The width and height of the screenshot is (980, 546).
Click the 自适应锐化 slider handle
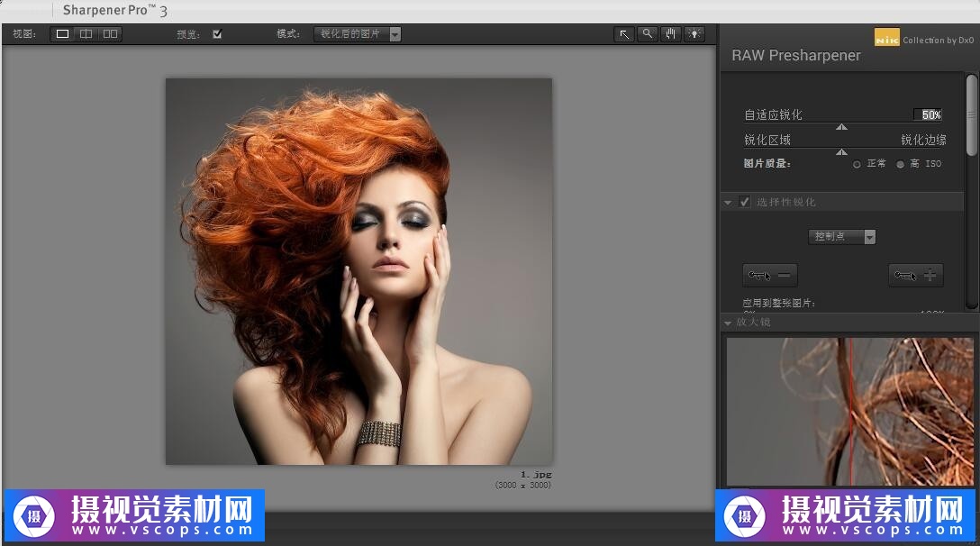pyautogui.click(x=841, y=127)
